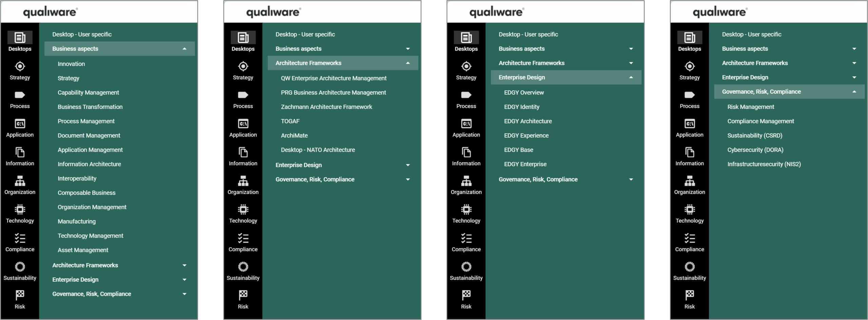Screen dimensions: 868x320
Task: Open the Process icon in the first panel sidebar
Action: coord(20,95)
